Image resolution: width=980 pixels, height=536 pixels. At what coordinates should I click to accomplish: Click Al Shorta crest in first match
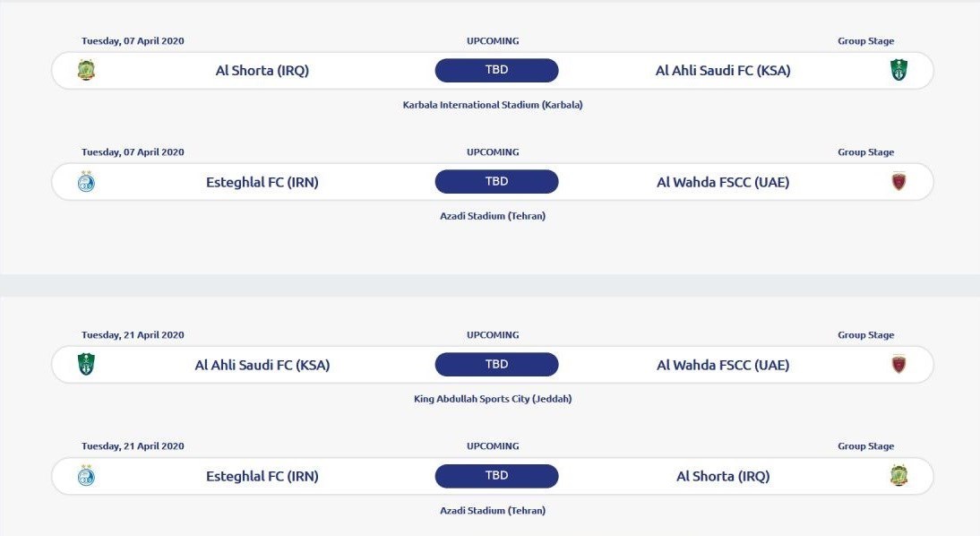coord(87,70)
